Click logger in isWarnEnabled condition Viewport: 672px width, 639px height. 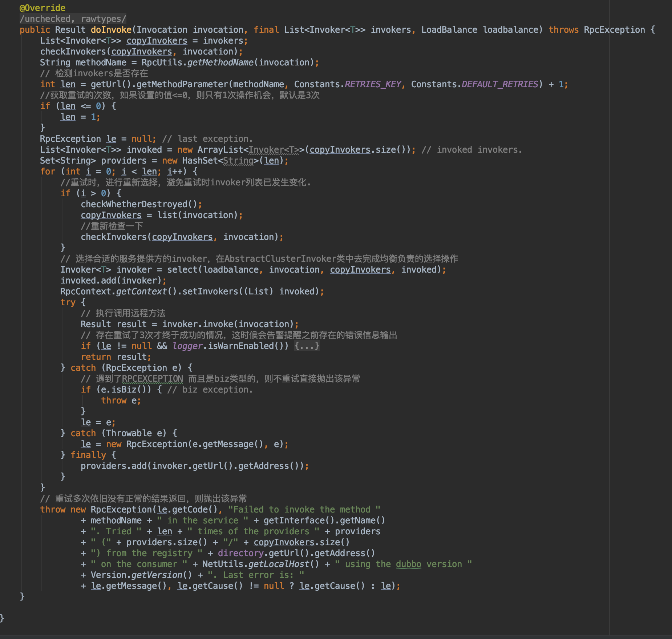[x=187, y=346]
